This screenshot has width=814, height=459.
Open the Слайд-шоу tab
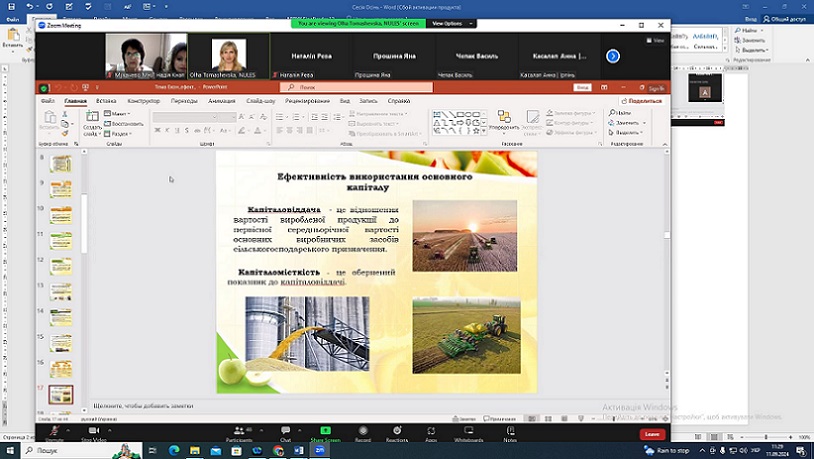(x=261, y=101)
